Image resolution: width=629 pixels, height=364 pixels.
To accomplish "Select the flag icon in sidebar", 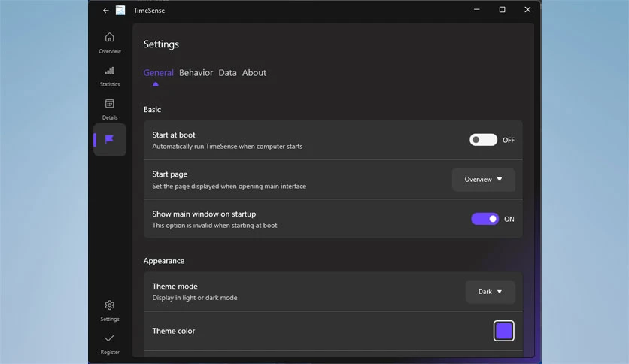I will 110,139.
